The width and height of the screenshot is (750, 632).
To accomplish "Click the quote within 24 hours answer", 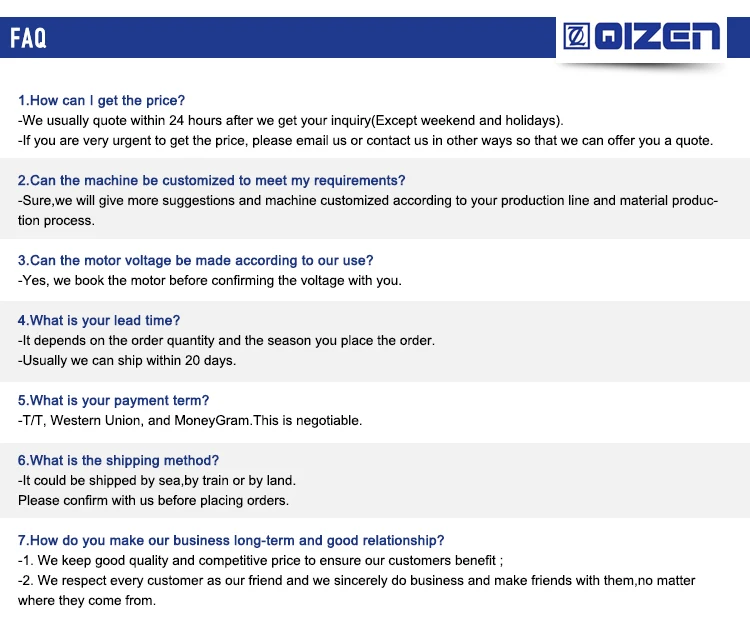I will pyautogui.click(x=291, y=120).
